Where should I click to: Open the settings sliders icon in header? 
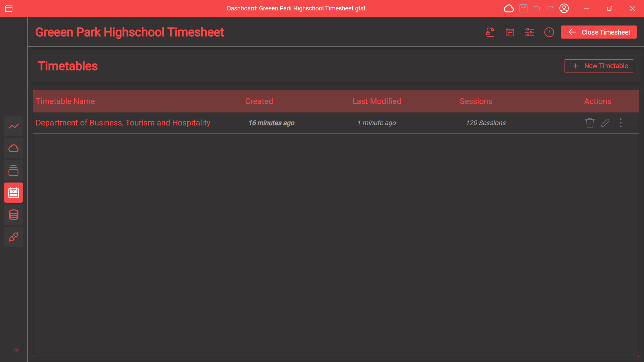529,32
